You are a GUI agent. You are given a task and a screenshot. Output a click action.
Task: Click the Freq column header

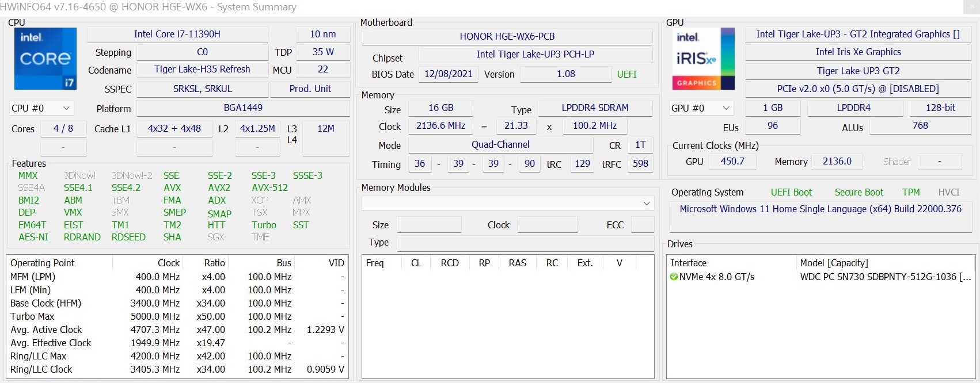(x=375, y=263)
